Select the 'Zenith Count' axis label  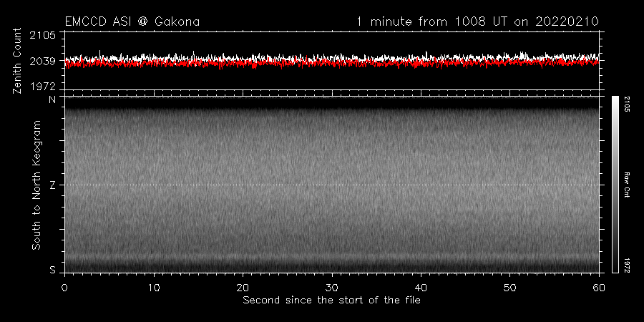point(17,61)
